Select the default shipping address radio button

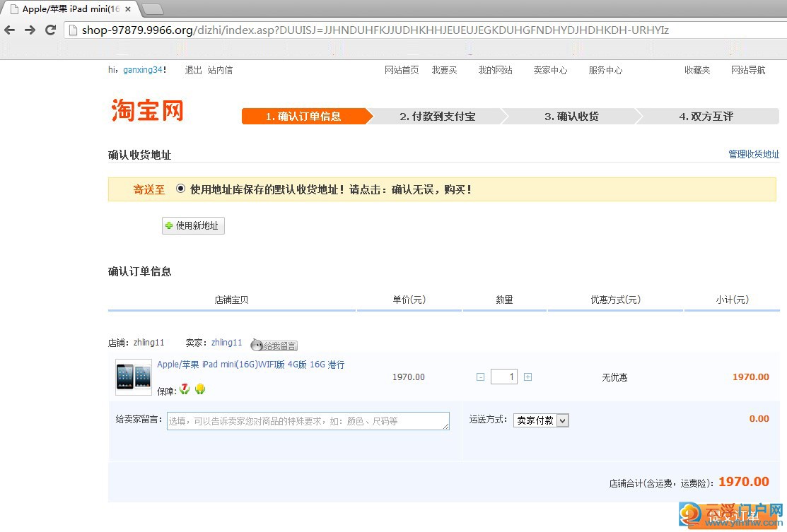tap(180, 189)
